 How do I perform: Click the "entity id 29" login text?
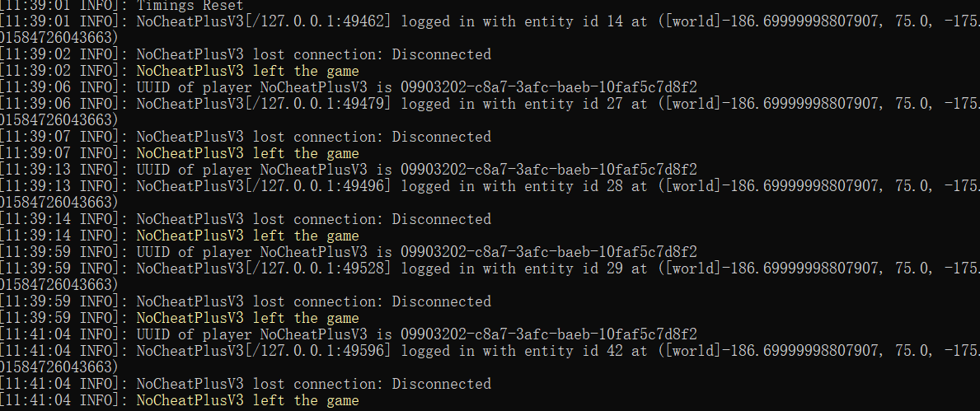click(576, 269)
